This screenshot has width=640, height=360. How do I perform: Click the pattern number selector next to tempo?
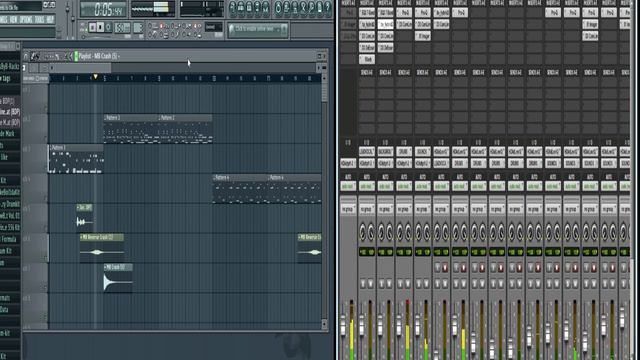(138, 28)
